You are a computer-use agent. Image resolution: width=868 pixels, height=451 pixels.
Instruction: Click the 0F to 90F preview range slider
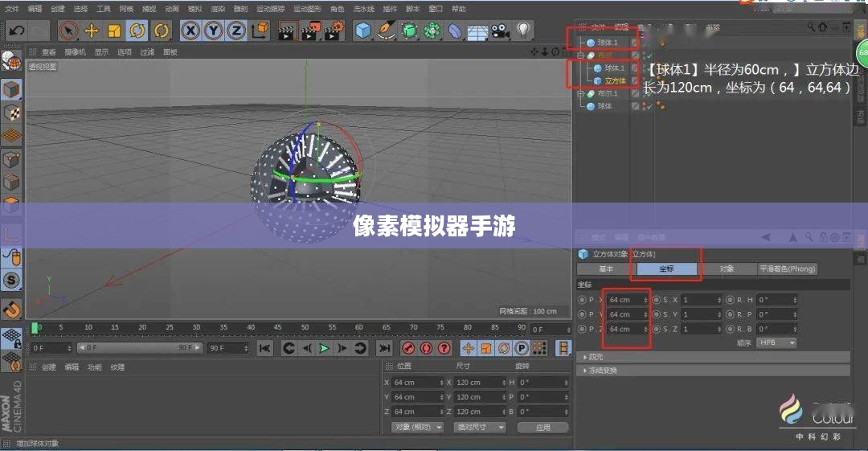click(x=140, y=348)
